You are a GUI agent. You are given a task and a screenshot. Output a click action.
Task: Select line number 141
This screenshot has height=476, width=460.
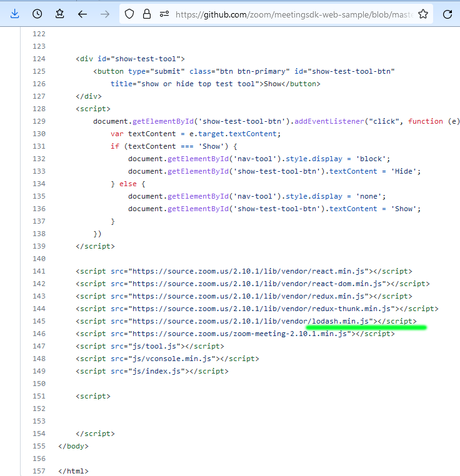pyautogui.click(x=39, y=271)
